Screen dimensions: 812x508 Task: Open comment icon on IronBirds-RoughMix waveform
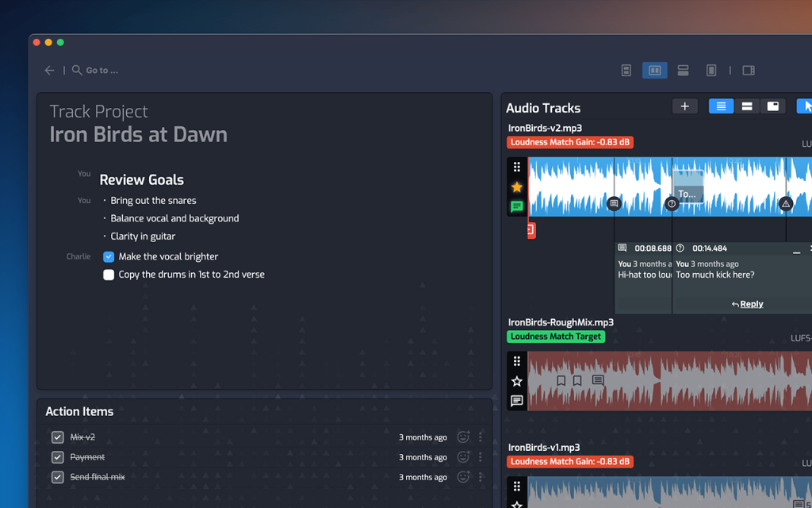pos(598,381)
